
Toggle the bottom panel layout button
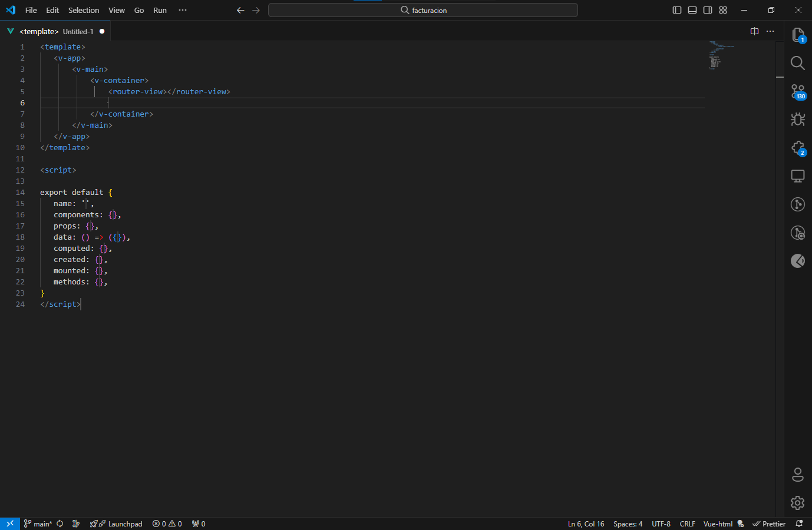pyautogui.click(x=692, y=10)
